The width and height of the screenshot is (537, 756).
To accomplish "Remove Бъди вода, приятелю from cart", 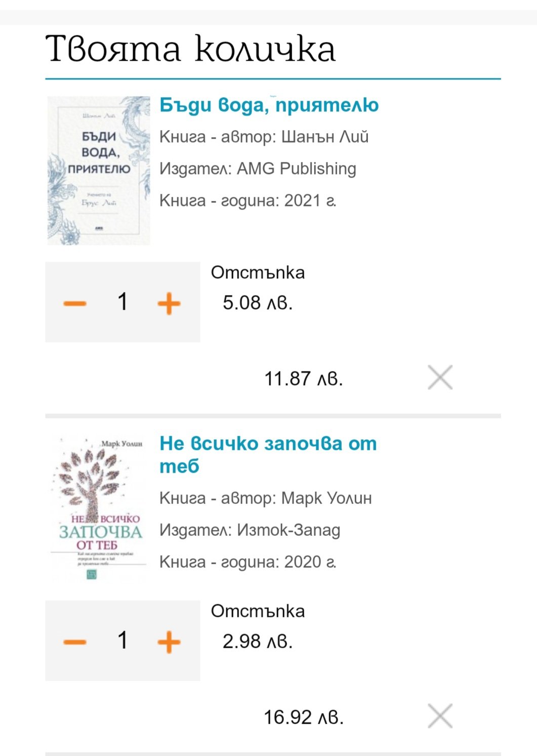I will point(440,377).
